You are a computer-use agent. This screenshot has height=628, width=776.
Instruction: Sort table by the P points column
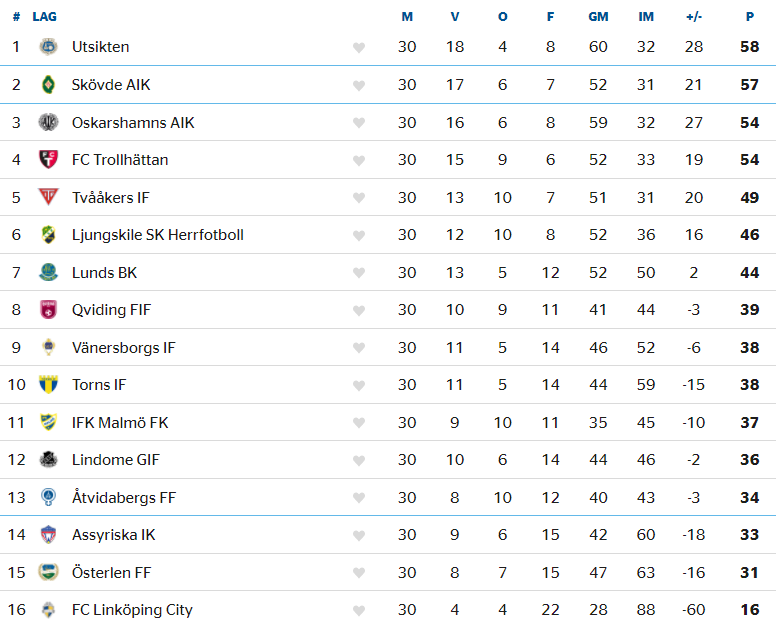(750, 17)
